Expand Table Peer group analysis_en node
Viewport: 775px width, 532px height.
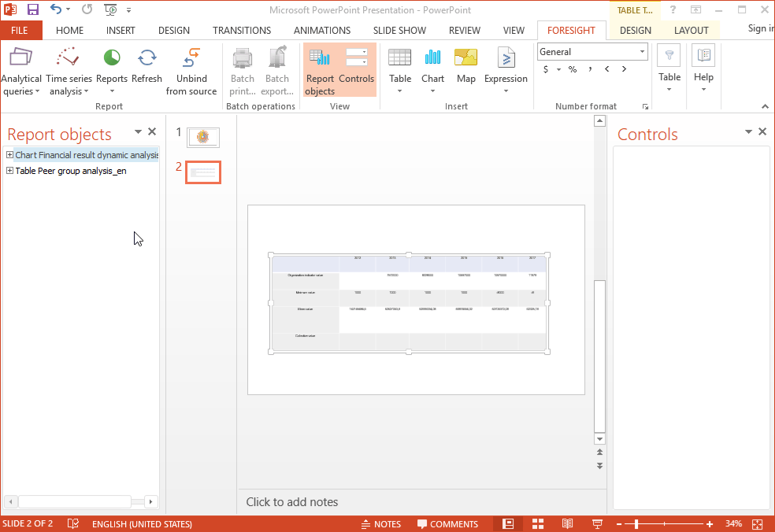tap(9, 171)
